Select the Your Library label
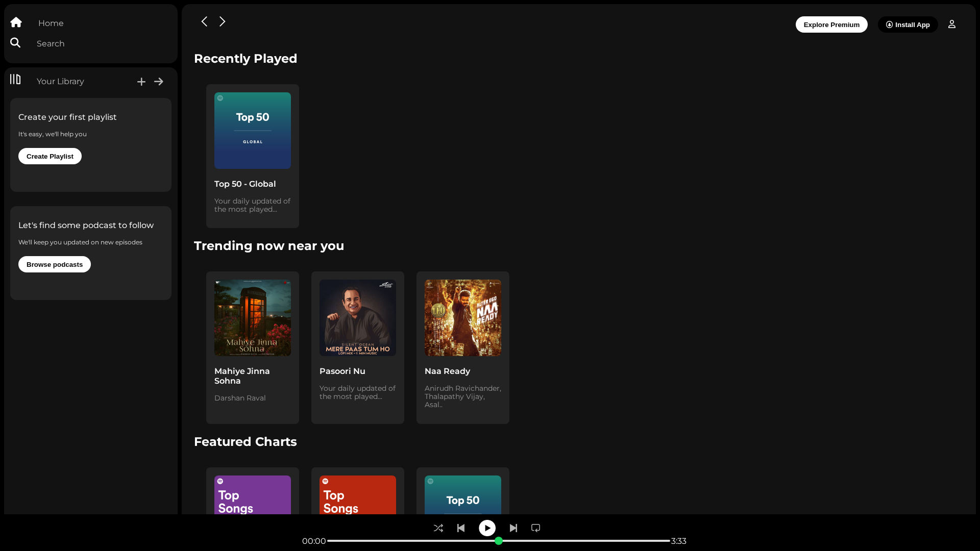This screenshot has width=980, height=551. click(60, 81)
